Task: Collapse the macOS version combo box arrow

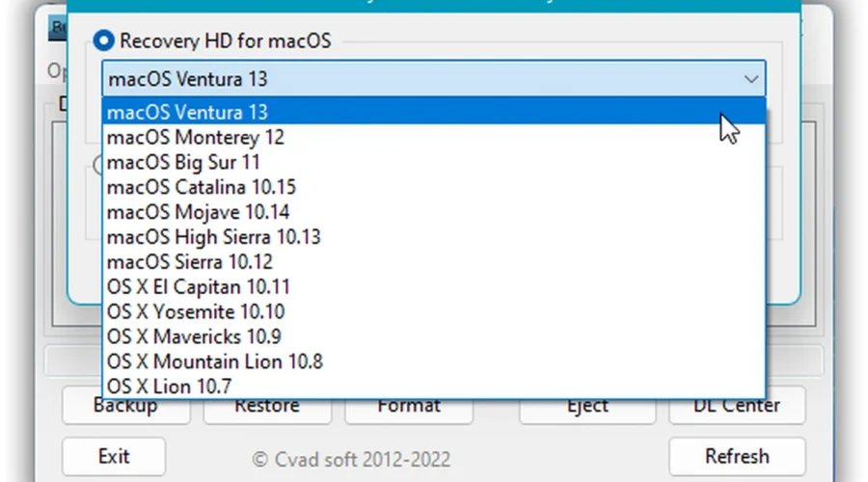Action: [x=750, y=79]
